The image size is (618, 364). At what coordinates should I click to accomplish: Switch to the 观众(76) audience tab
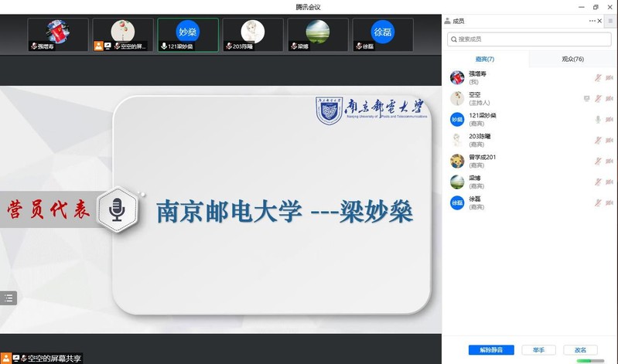(572, 59)
